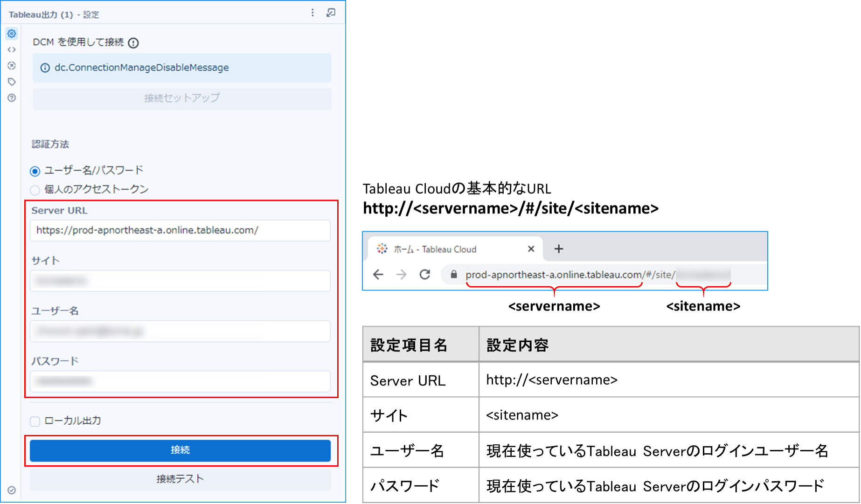This screenshot has height=504, width=861.
Task: Open a new browser tab with the plus button
Action: (558, 249)
